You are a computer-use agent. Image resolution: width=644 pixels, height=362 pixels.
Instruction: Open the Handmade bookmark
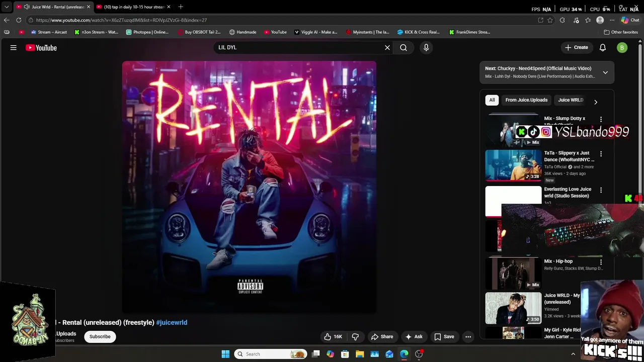[243, 32]
